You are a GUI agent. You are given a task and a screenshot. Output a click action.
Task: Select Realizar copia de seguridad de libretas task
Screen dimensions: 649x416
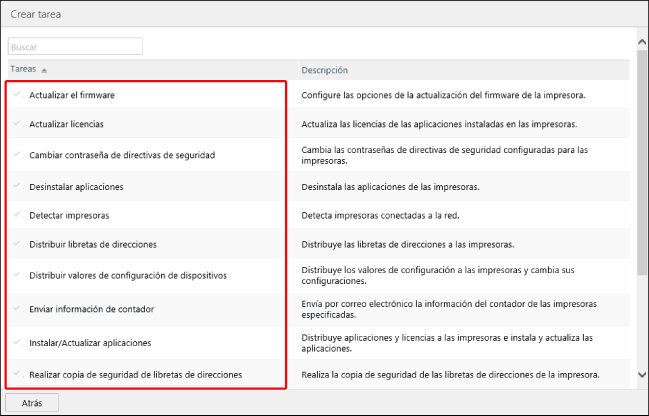coord(135,374)
